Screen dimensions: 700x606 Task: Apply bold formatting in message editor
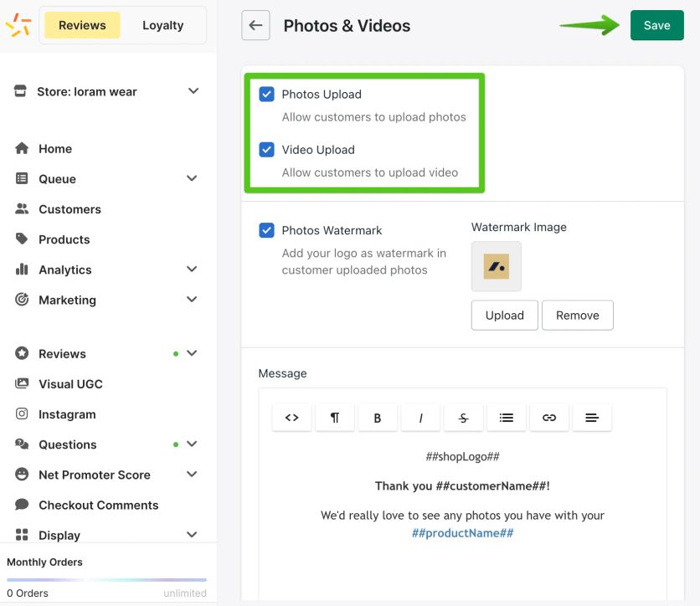tap(378, 418)
